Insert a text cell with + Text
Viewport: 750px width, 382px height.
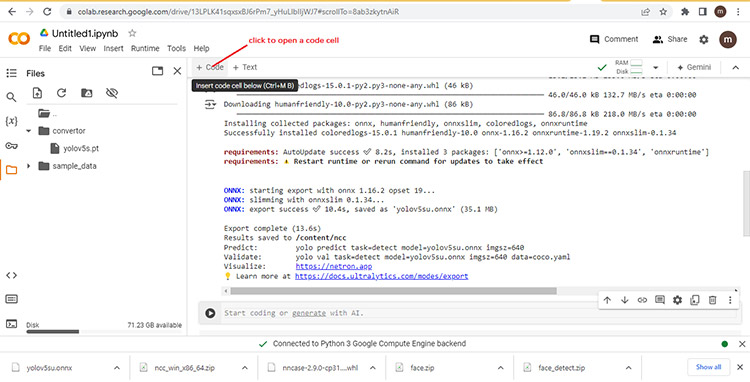click(245, 67)
